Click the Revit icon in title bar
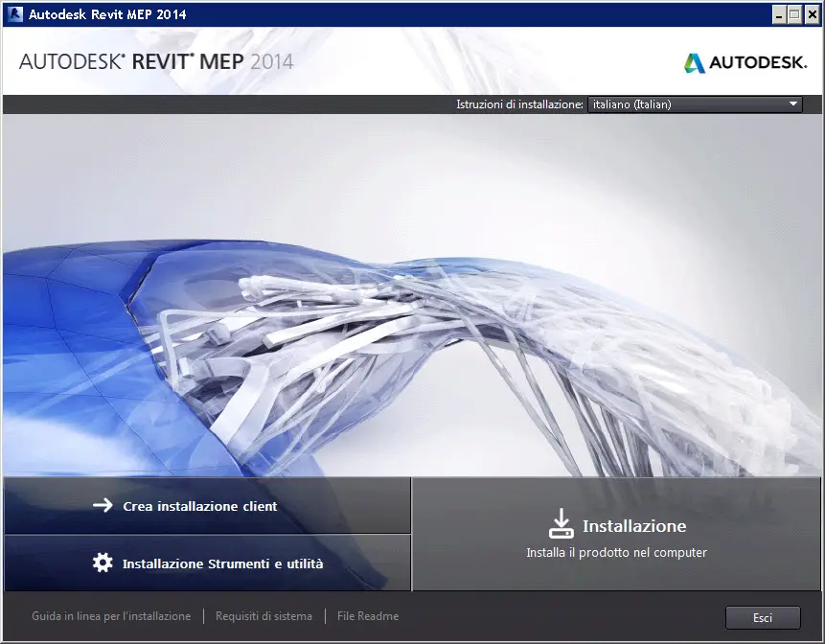The width and height of the screenshot is (825, 644). [x=14, y=14]
